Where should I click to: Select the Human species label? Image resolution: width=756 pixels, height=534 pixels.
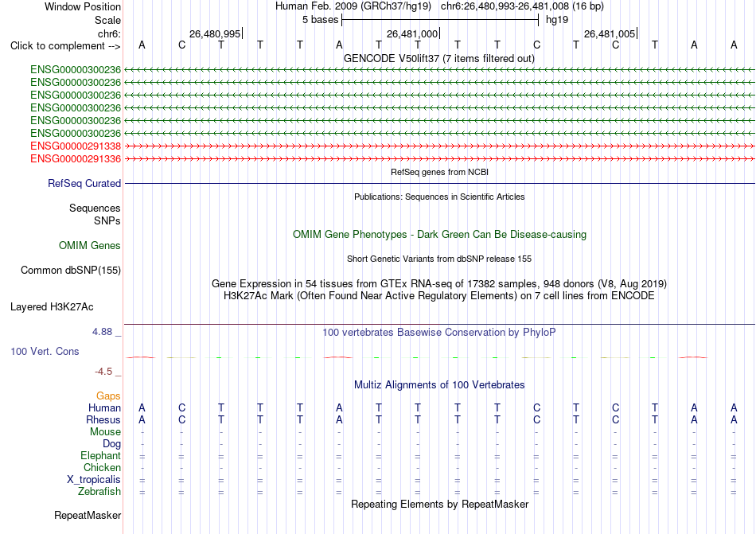click(104, 407)
